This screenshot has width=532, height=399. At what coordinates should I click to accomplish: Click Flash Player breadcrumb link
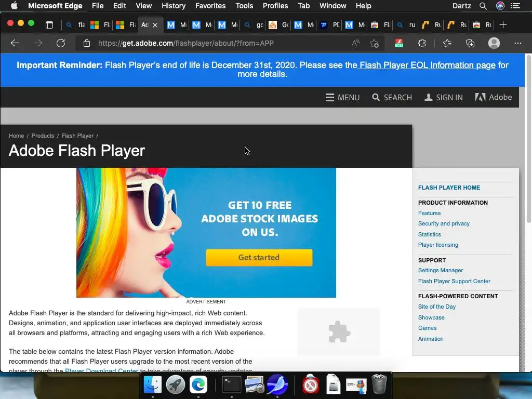pos(77,136)
